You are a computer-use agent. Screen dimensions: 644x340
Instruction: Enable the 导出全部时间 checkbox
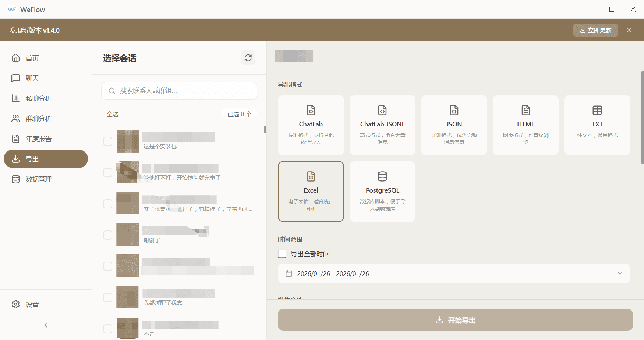[282, 254]
